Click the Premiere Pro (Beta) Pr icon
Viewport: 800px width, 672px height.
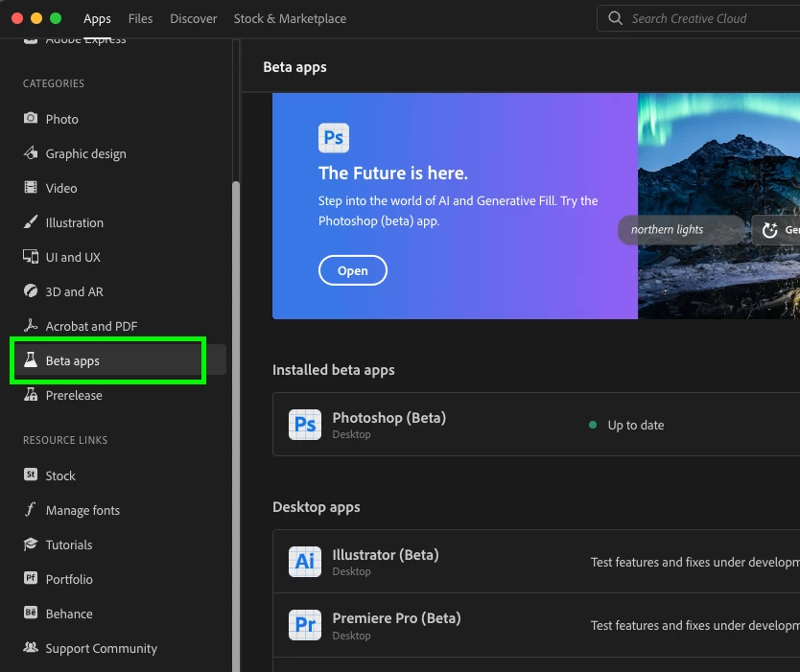[305, 625]
